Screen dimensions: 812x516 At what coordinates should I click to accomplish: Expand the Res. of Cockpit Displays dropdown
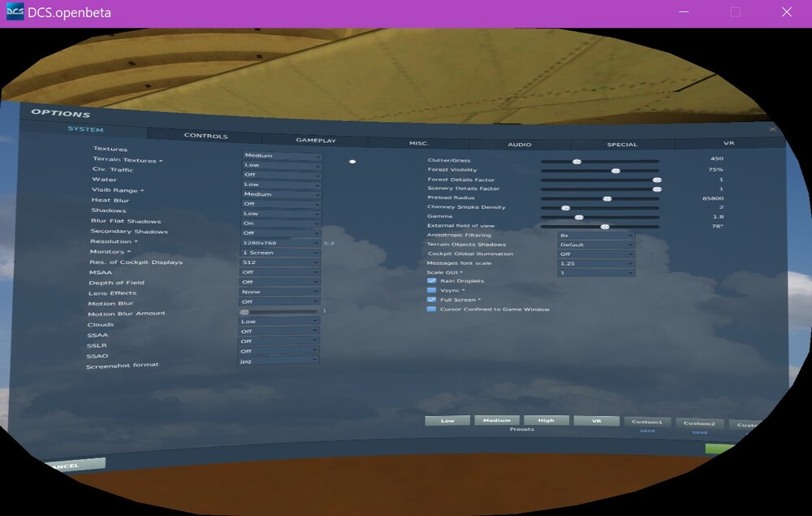[x=280, y=262]
